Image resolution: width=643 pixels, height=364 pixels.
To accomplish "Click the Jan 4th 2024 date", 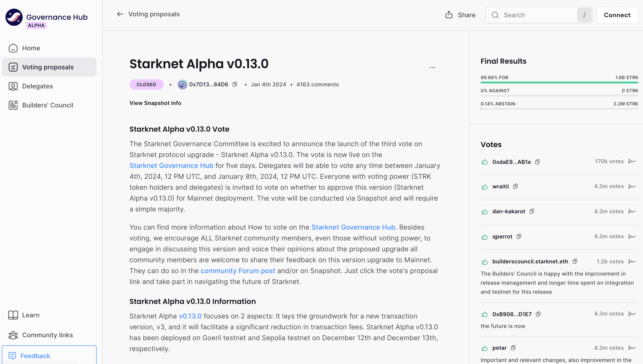I will [x=268, y=85].
